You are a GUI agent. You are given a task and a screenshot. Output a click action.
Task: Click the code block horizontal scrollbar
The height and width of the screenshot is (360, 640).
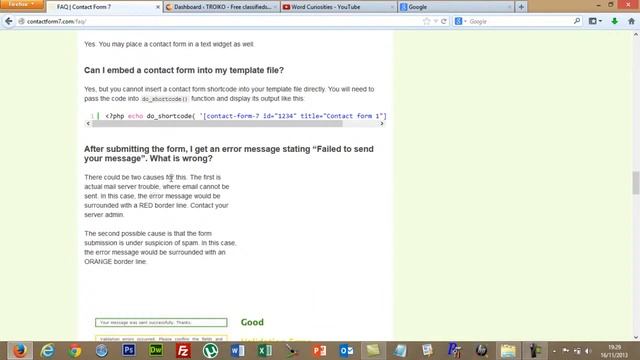point(217,124)
